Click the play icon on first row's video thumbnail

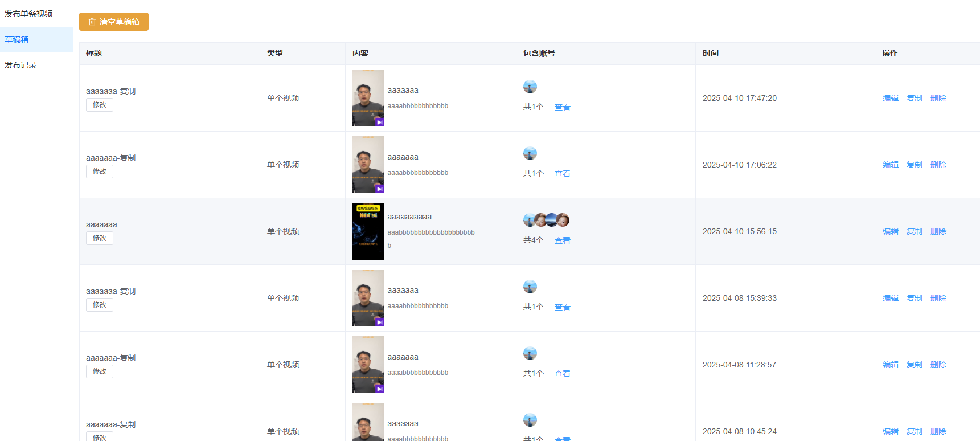click(x=379, y=122)
